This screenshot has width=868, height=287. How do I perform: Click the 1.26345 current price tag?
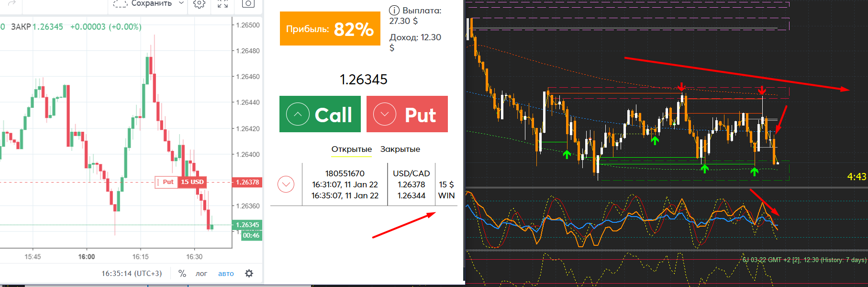[x=247, y=225]
